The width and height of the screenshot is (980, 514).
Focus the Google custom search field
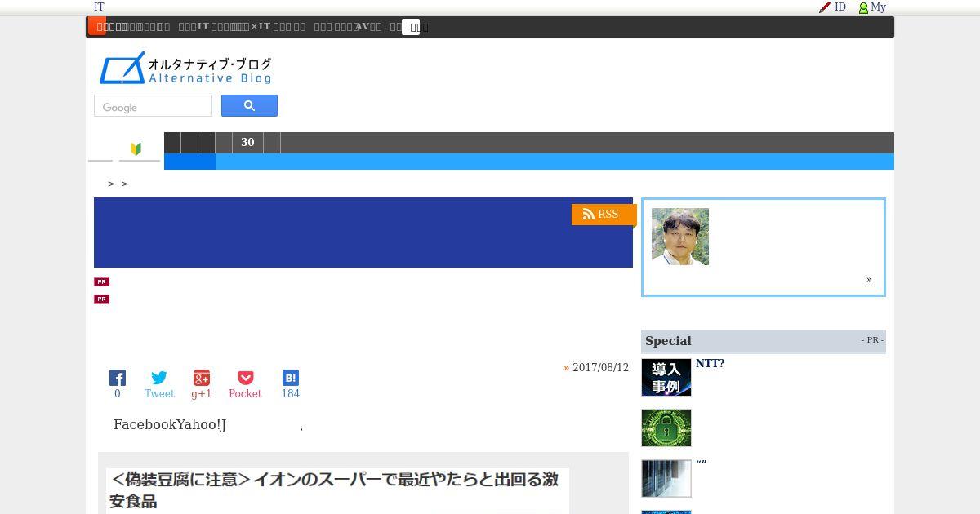[153, 106]
